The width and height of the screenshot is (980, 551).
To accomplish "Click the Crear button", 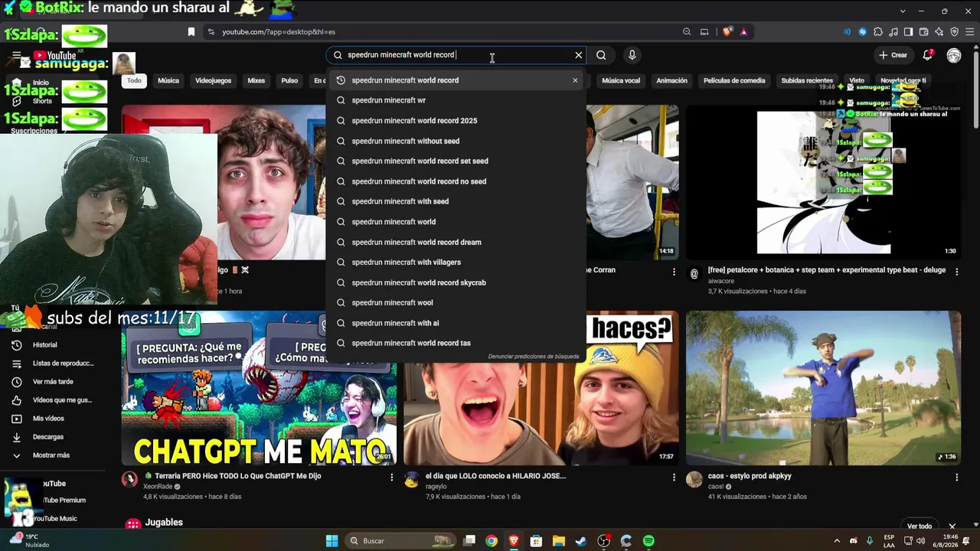I will pyautogui.click(x=893, y=55).
